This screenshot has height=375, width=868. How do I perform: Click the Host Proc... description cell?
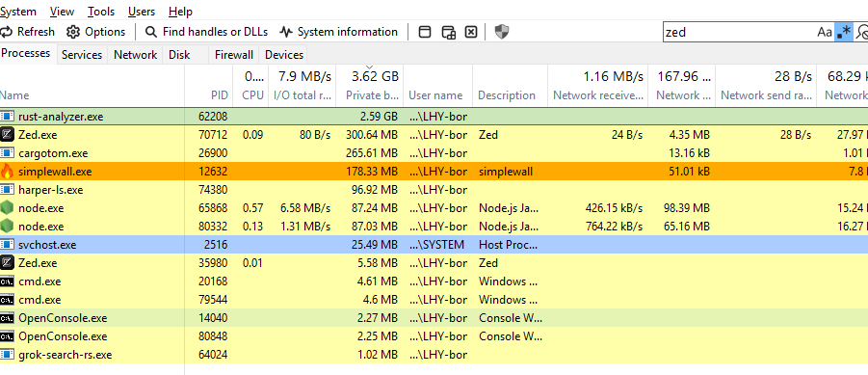[x=508, y=244]
